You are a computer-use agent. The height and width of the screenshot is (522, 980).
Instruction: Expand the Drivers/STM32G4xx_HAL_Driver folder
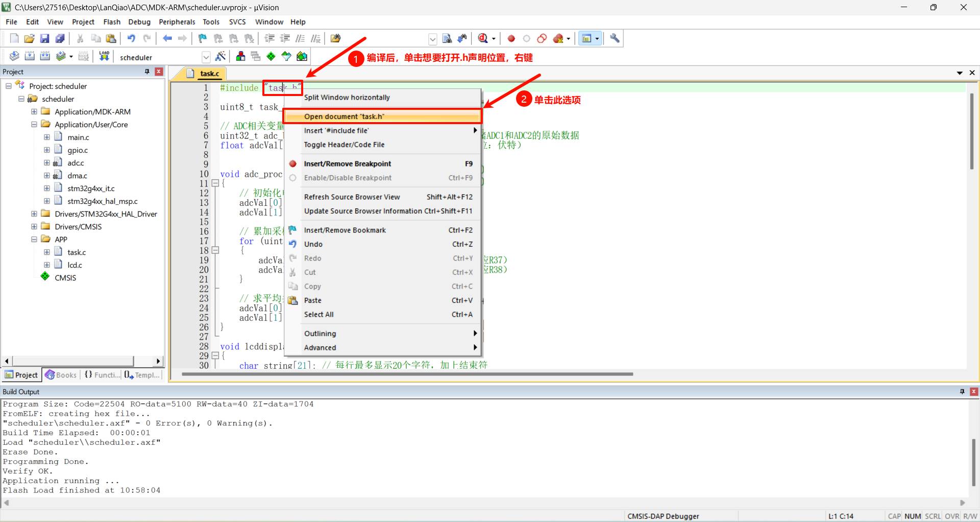pyautogui.click(x=34, y=213)
